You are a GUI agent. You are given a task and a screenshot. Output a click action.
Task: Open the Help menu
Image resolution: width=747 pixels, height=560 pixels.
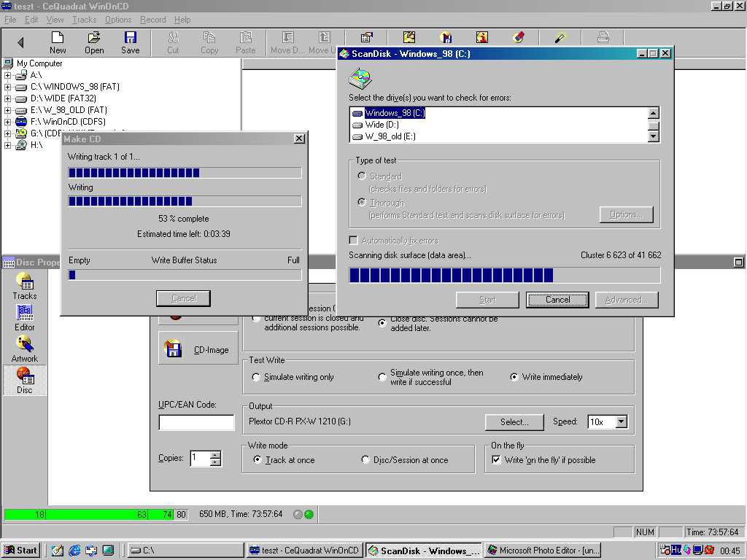coord(182,20)
